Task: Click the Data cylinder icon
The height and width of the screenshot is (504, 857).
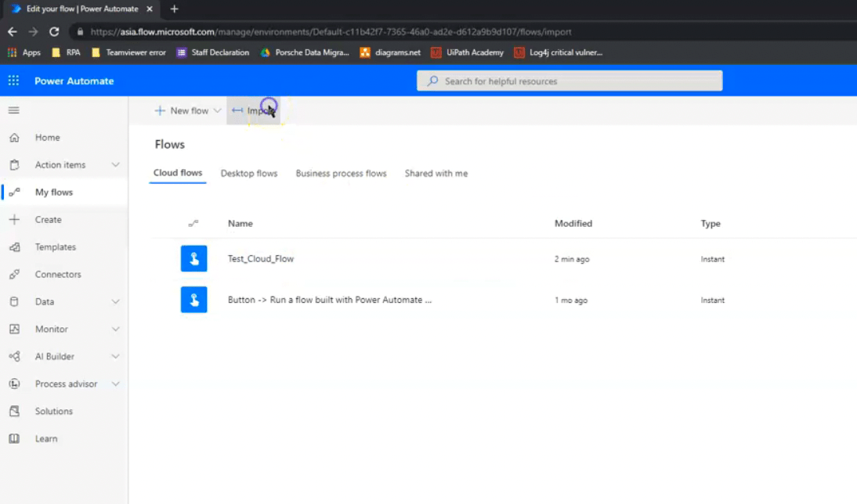Action: 14,301
